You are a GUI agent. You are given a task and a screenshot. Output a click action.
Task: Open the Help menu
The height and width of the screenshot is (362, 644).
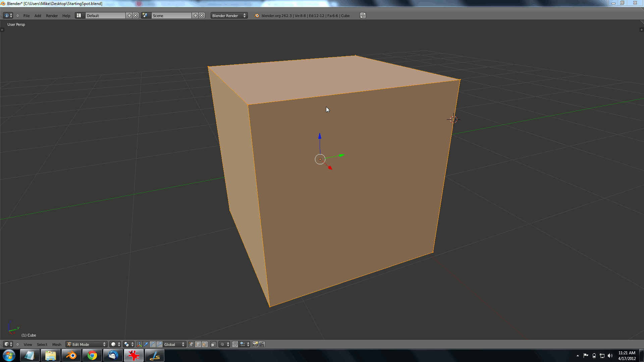click(x=66, y=16)
